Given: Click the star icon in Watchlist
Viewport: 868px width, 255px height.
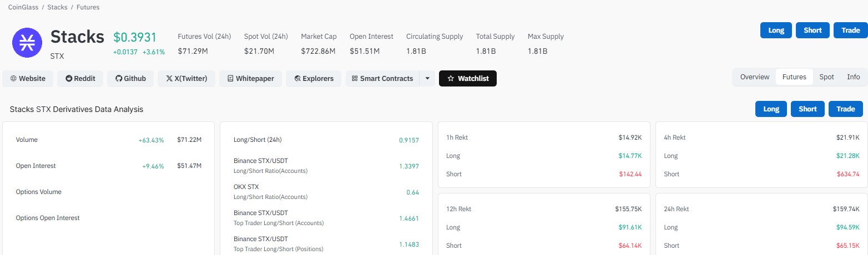Looking at the screenshot, I should click(451, 79).
